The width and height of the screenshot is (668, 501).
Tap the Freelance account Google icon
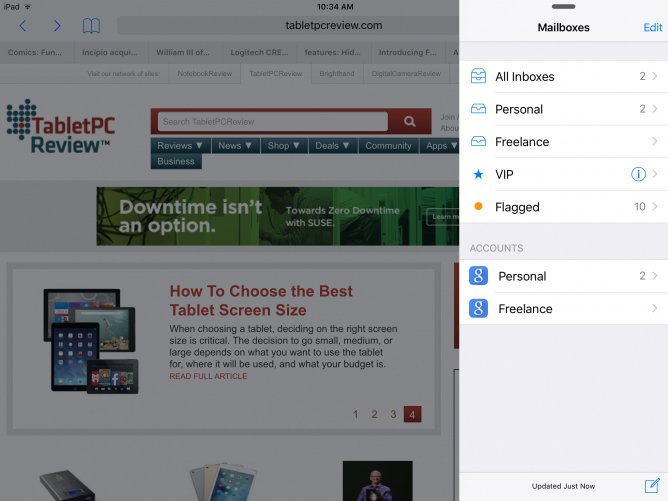478,308
